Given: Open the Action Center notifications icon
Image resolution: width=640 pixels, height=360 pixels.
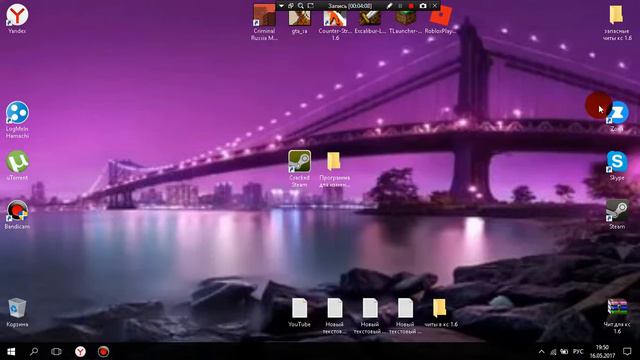Looking at the screenshot, I should point(627,351).
